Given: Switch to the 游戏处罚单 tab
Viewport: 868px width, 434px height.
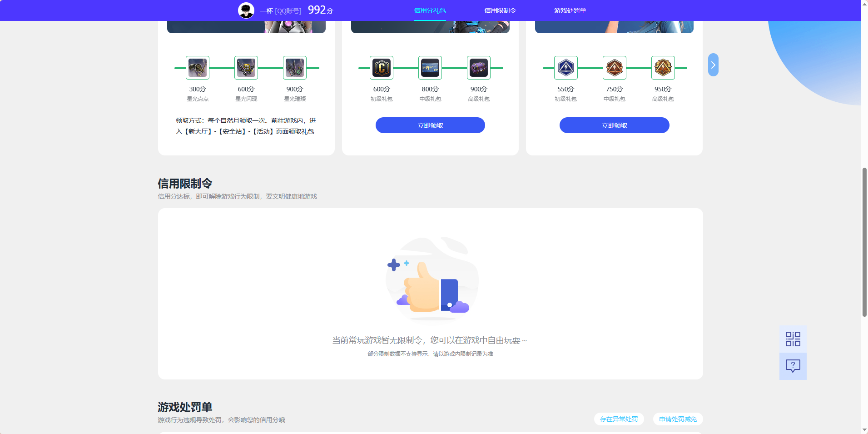Looking at the screenshot, I should 570,10.
